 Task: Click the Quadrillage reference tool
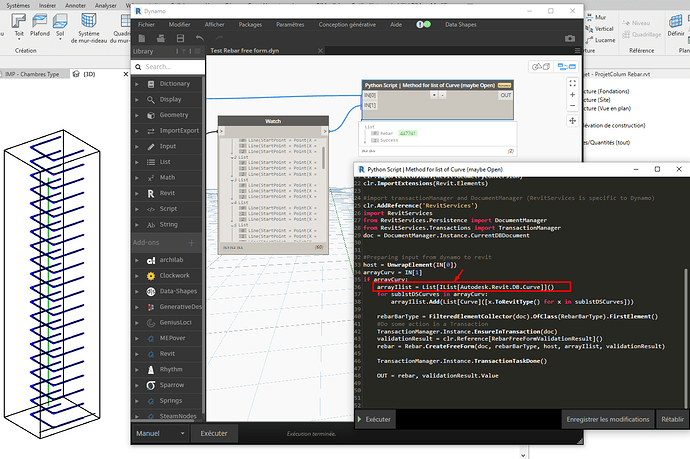point(642,34)
